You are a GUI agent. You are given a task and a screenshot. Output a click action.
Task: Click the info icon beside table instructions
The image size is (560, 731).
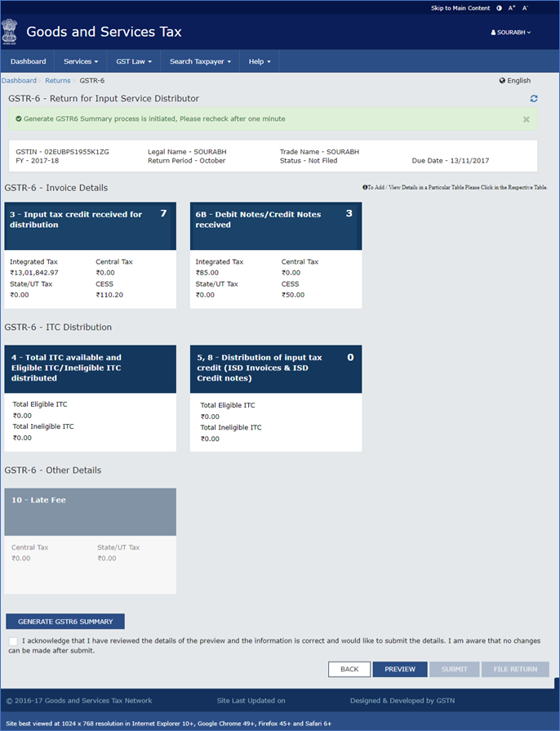(x=365, y=187)
